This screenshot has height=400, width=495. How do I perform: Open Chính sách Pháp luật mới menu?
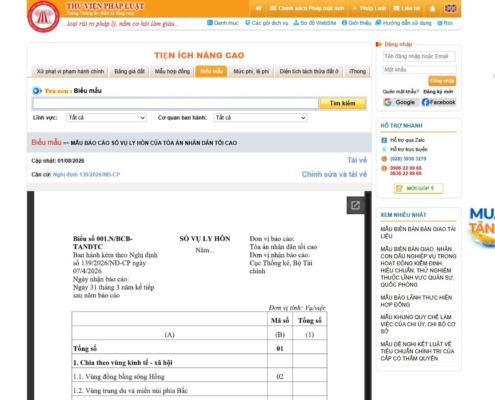pyautogui.click(x=307, y=8)
